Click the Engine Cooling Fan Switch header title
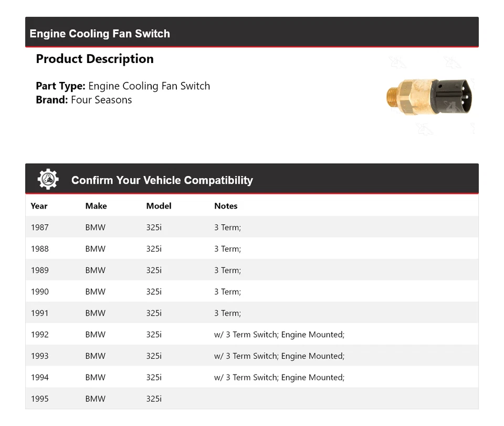This screenshot has height=426, width=504. 100,34
